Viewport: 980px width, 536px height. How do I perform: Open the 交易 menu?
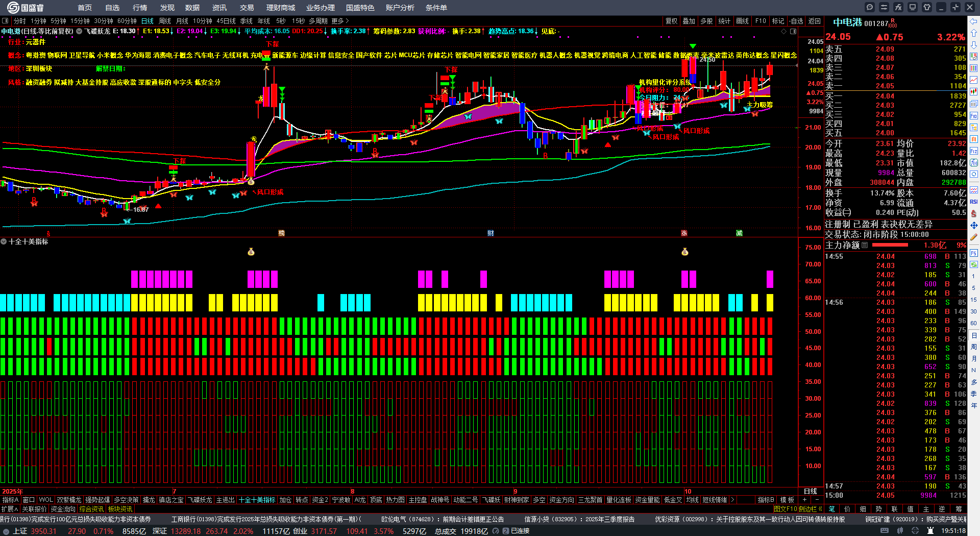247,8
